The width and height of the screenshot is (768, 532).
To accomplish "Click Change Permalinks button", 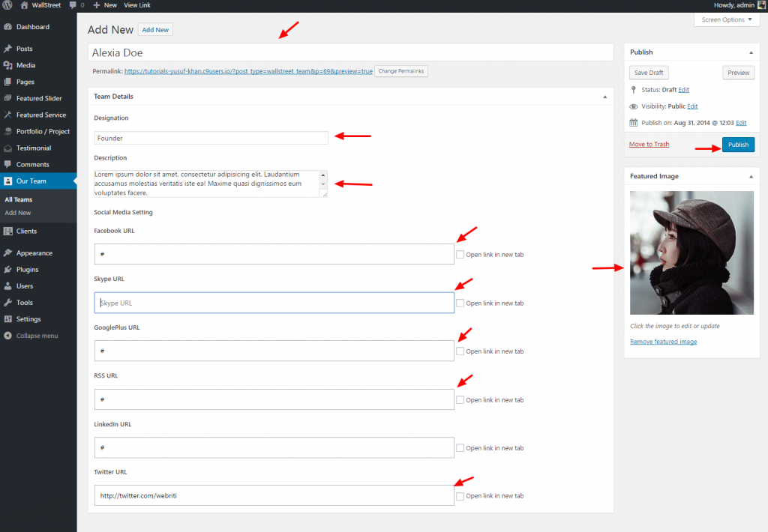I will coord(401,71).
